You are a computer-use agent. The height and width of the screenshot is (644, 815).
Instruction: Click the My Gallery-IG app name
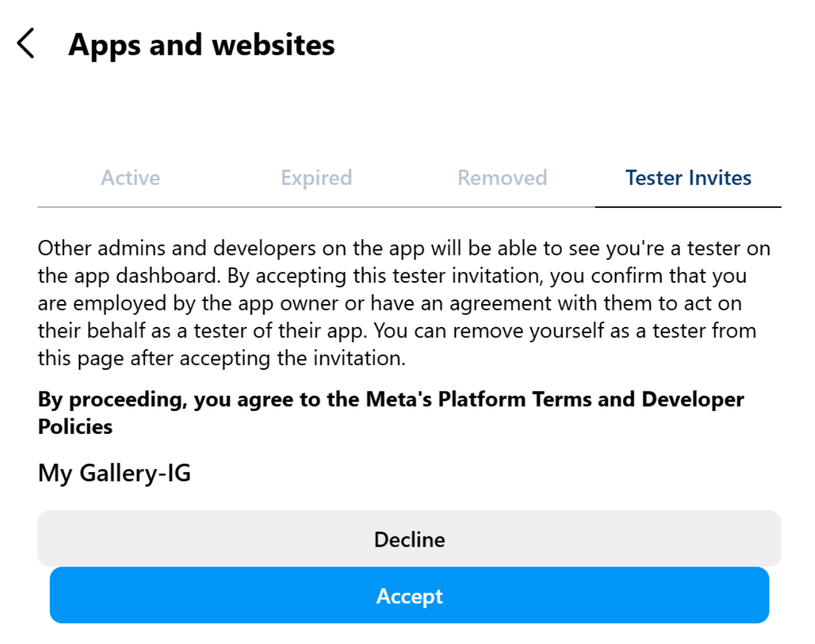[x=115, y=473]
